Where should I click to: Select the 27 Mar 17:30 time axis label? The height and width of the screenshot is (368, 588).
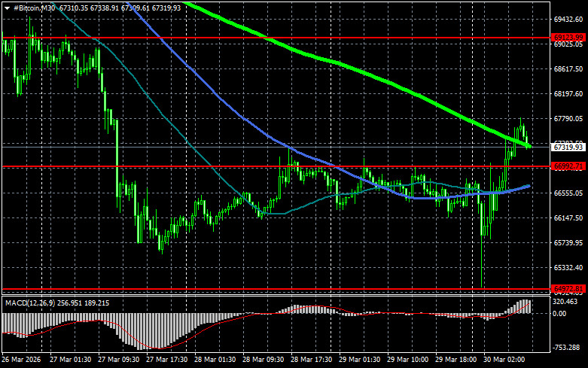pos(167,360)
